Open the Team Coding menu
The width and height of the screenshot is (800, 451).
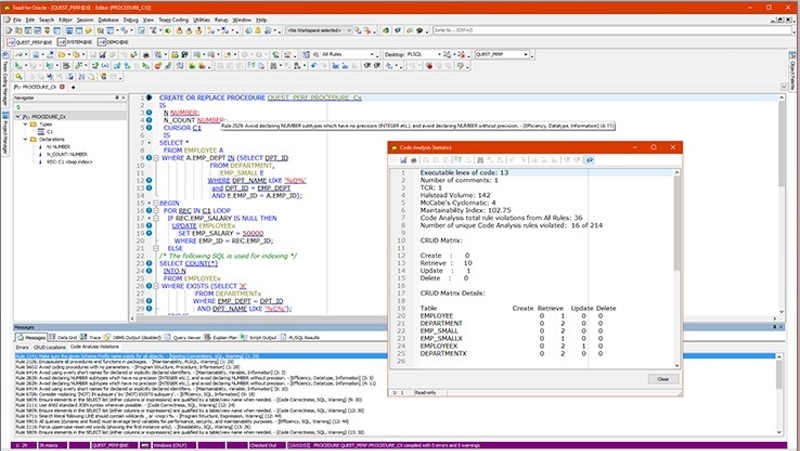pos(173,20)
